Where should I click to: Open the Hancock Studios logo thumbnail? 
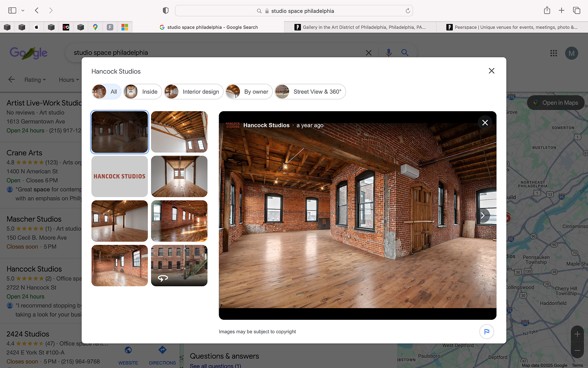(x=119, y=176)
